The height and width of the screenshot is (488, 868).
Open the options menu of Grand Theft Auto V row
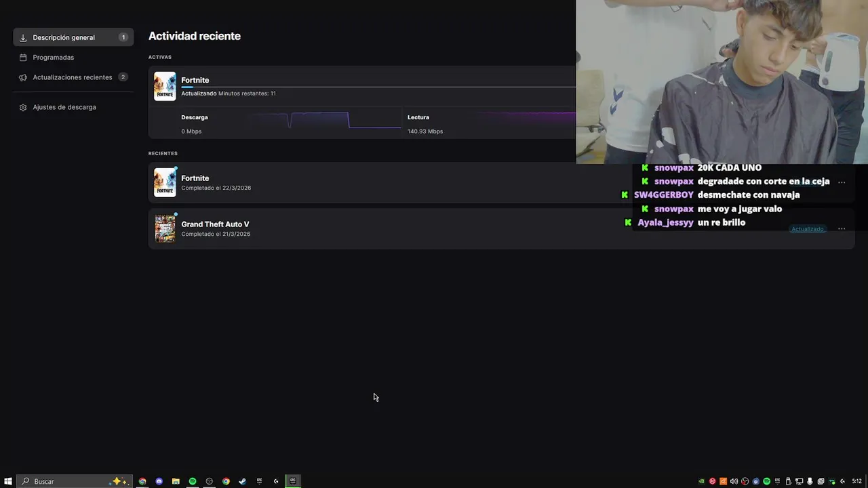(842, 228)
